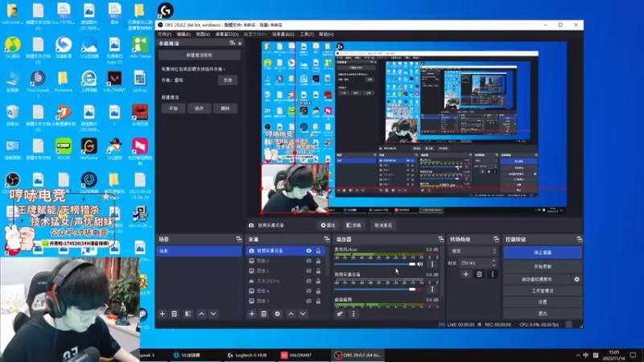Close the multi-stream plugin dock panel
The width and height of the screenshot is (644, 362).
click(240, 43)
